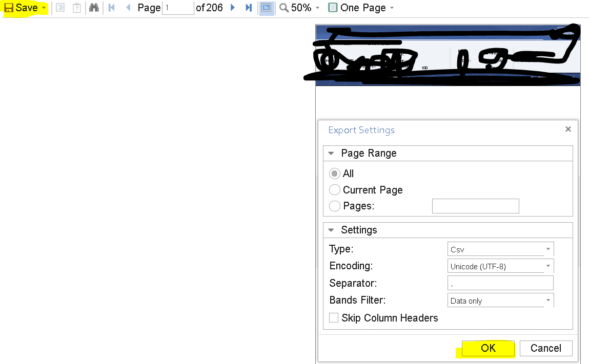Toggle full screen view icon

click(x=266, y=8)
